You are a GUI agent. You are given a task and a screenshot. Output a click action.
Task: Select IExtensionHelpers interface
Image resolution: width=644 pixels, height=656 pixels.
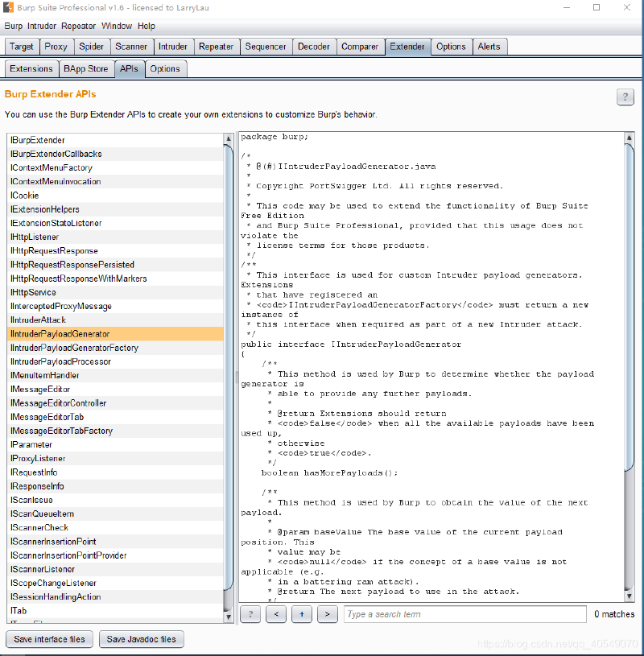click(115, 209)
